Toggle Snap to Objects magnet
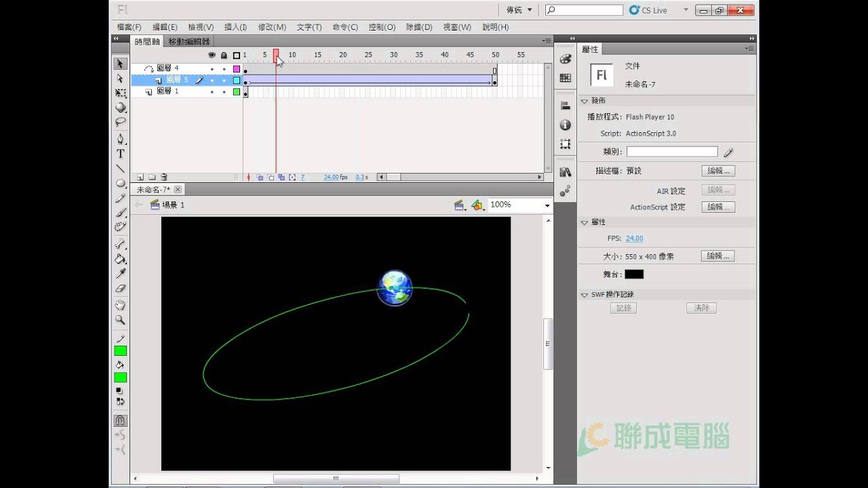The height and width of the screenshot is (488, 868). point(120,420)
